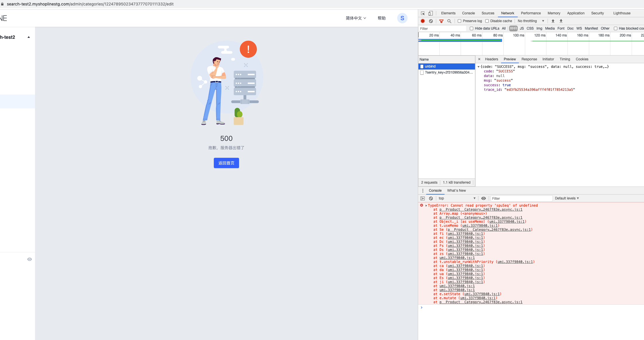Switch to the Headers tab
Image resolution: width=644 pixels, height=340 pixels.
click(x=491, y=59)
